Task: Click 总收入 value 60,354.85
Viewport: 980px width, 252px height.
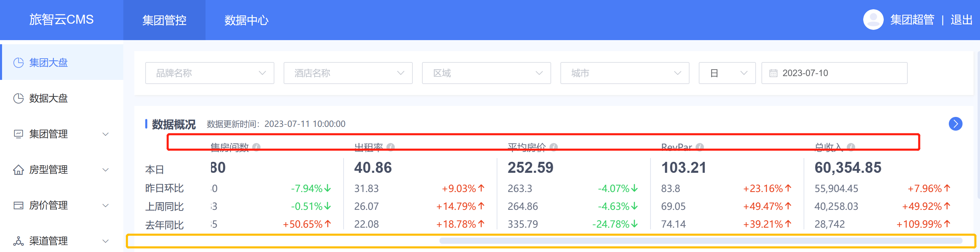Action: coord(847,168)
